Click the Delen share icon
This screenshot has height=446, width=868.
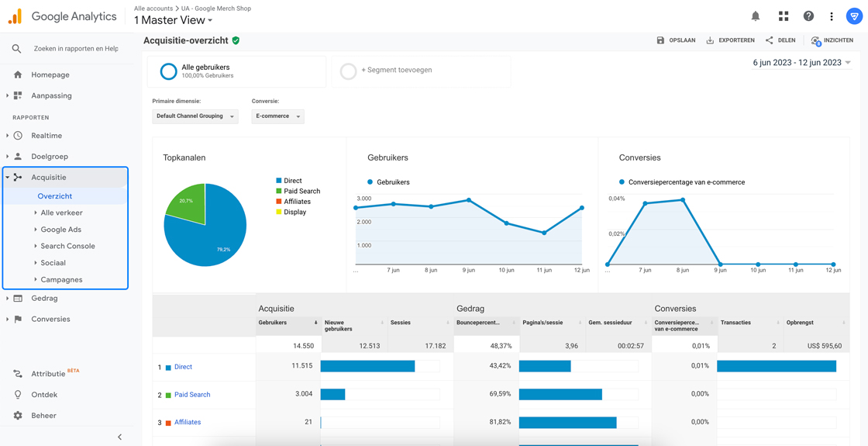(769, 40)
